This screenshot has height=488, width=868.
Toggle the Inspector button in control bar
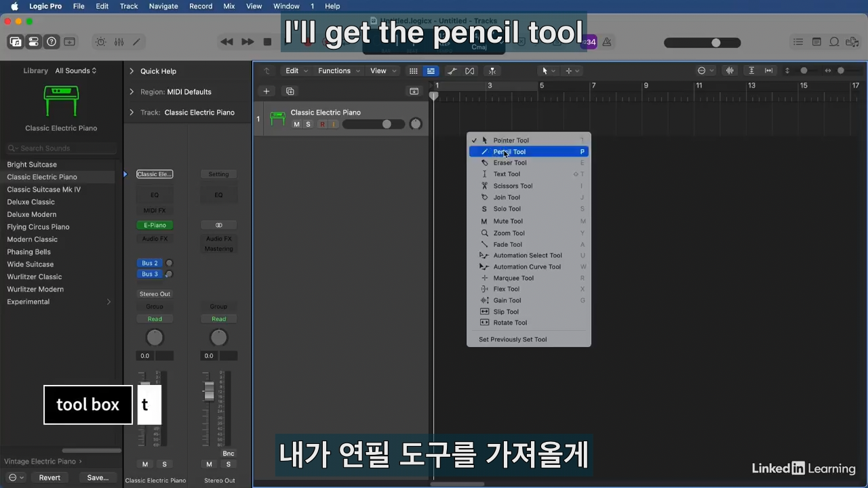(x=33, y=42)
